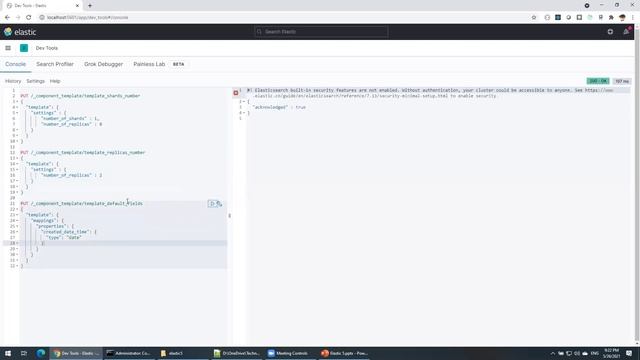Collapse the response JSON at line 2

point(244,101)
